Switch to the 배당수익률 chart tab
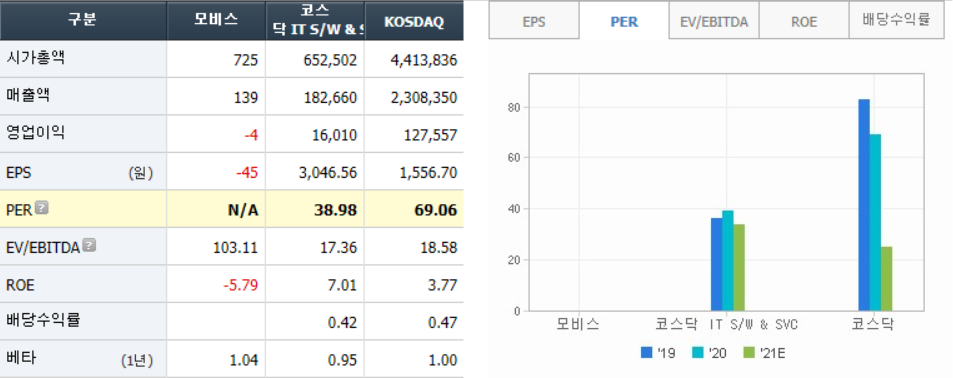Screen dimensions: 953x378 [x=896, y=20]
